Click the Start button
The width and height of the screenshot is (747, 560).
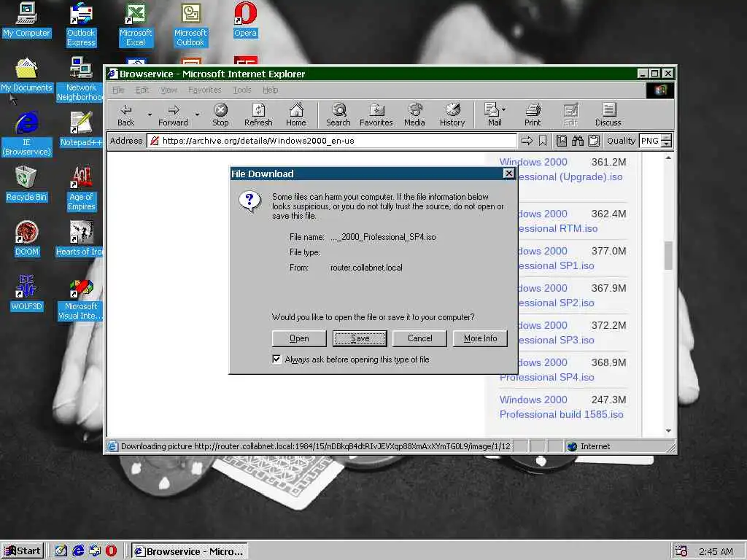23,551
